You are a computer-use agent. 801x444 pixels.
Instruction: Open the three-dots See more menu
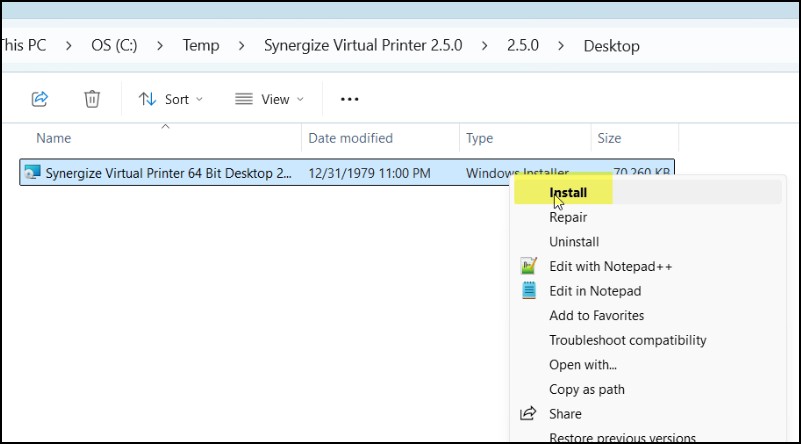349,99
